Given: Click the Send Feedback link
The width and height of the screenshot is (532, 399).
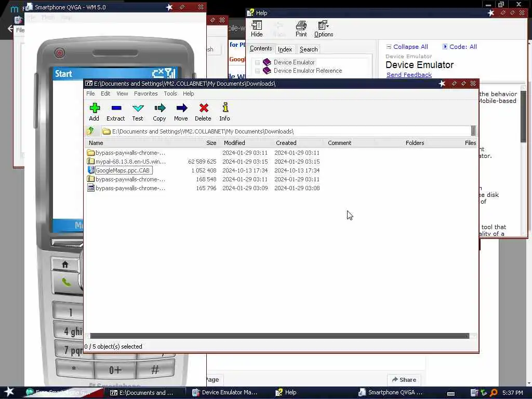Looking at the screenshot, I should 409,75.
